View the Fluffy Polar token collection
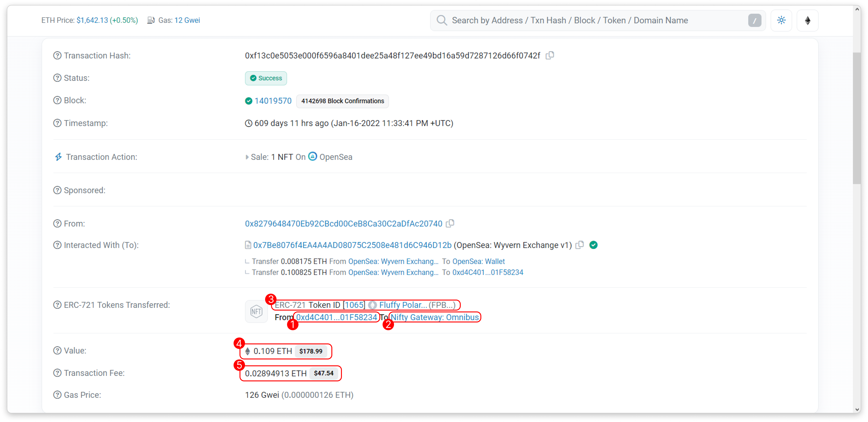 click(x=402, y=305)
